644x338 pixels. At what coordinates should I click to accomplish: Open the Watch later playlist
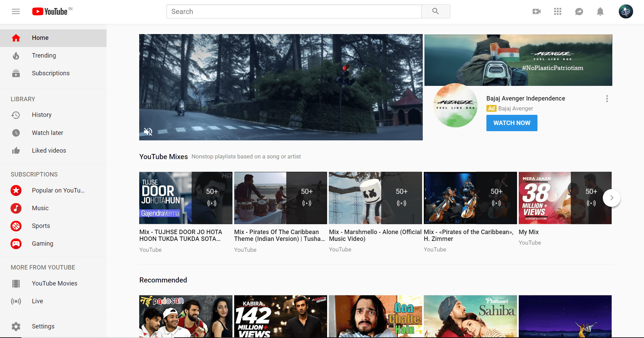tap(47, 133)
